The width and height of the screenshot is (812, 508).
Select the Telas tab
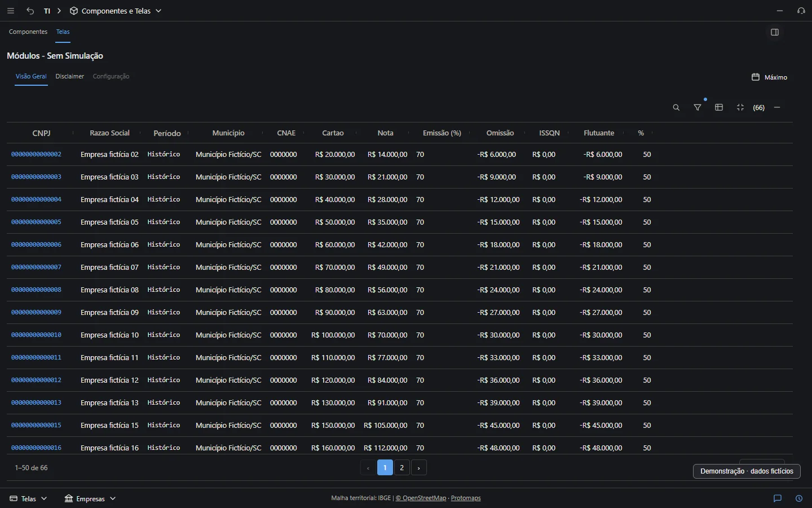pyautogui.click(x=63, y=32)
